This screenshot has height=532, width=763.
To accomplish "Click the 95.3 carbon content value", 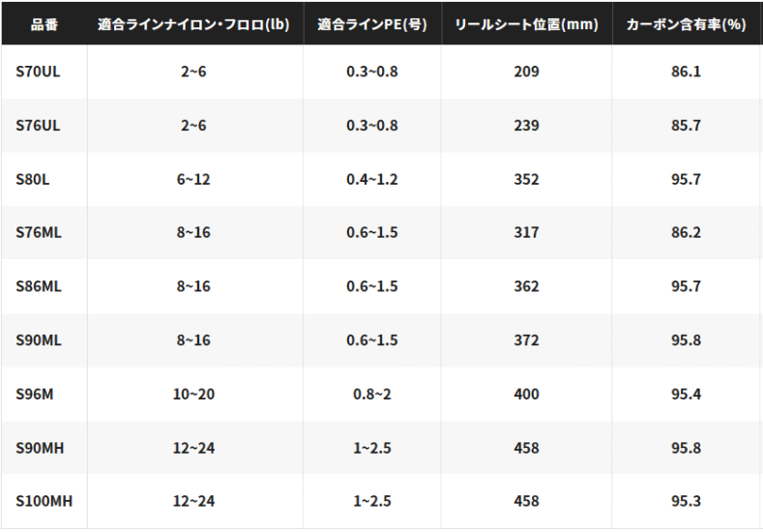I will (686, 501).
